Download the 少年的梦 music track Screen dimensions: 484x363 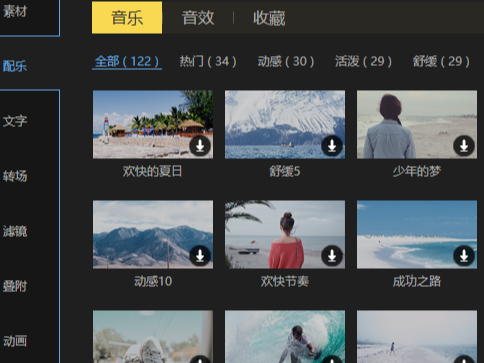pos(464,146)
